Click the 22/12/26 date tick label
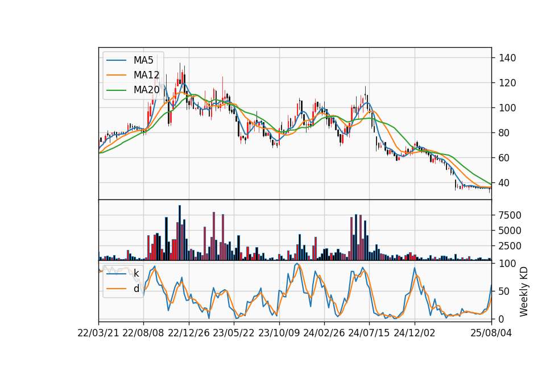 coord(189,333)
